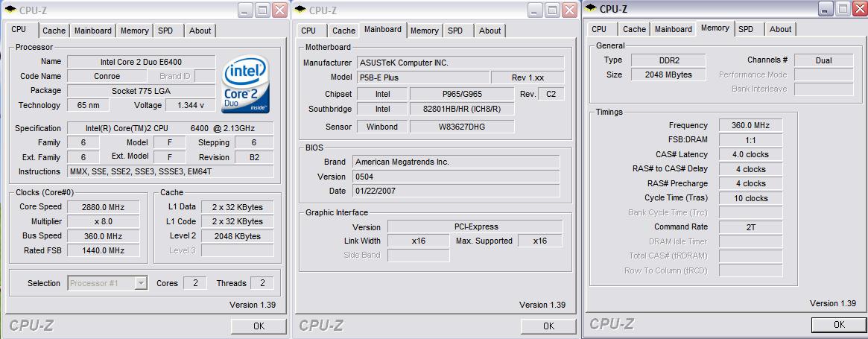Click Graphic Interface Version PCI-Express

(x=475, y=226)
